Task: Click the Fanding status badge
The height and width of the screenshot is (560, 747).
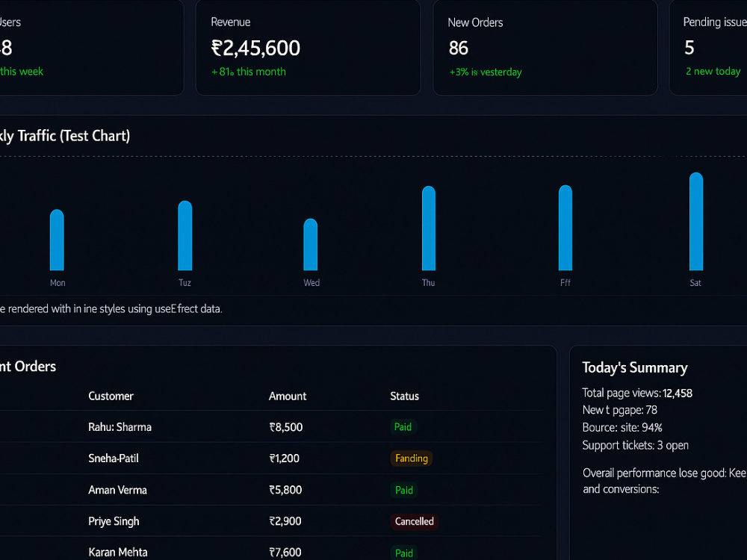Action: 412,458
